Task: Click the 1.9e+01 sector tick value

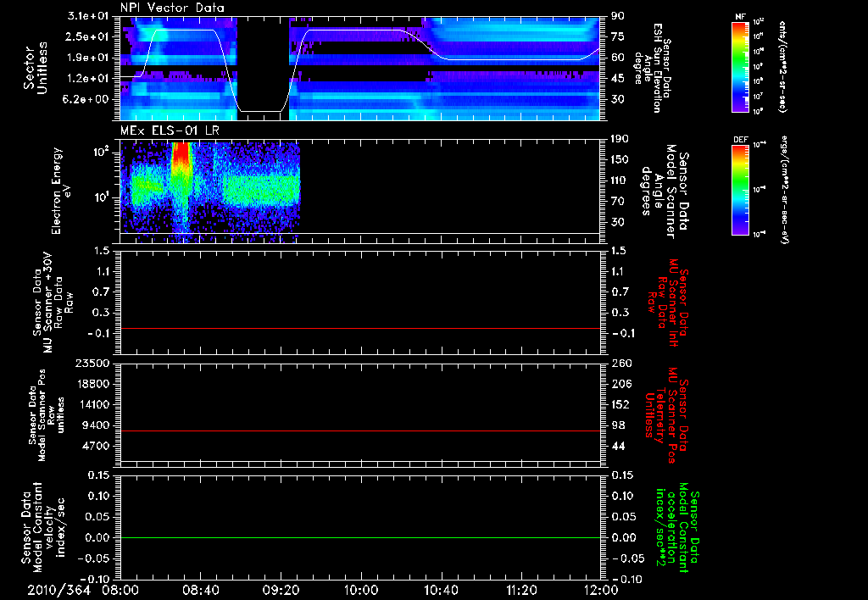Action: click(x=88, y=58)
